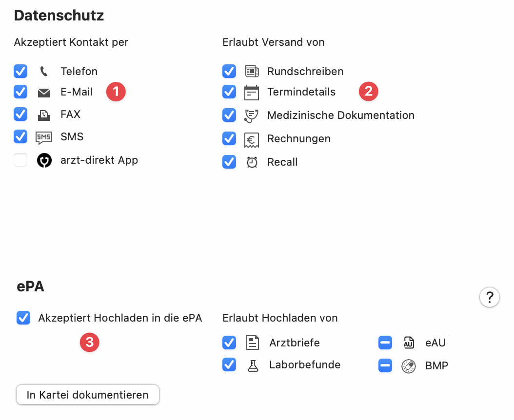Image resolution: width=514 pixels, height=420 pixels.
Task: Open the ePA help question mark
Action: coord(490,297)
